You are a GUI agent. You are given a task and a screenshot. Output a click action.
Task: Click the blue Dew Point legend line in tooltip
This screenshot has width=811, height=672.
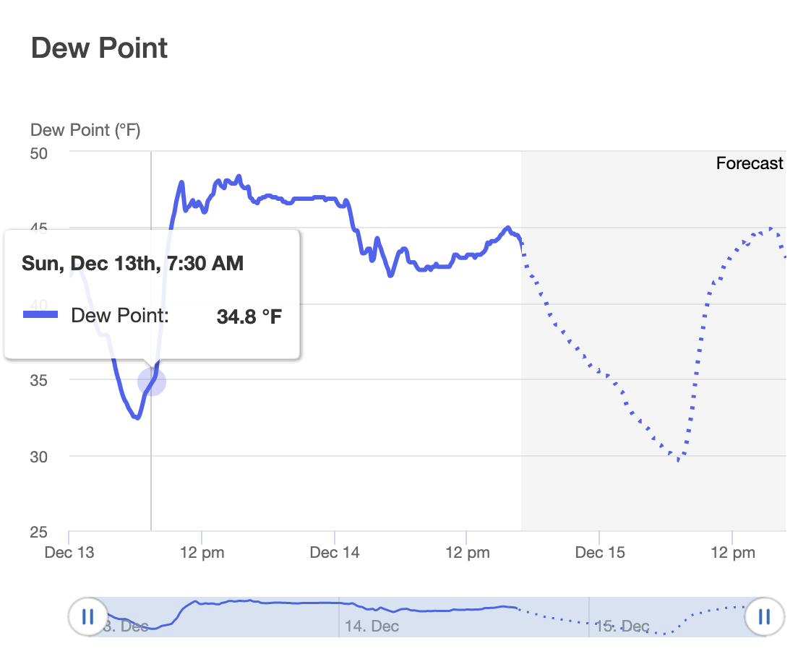pos(40,315)
